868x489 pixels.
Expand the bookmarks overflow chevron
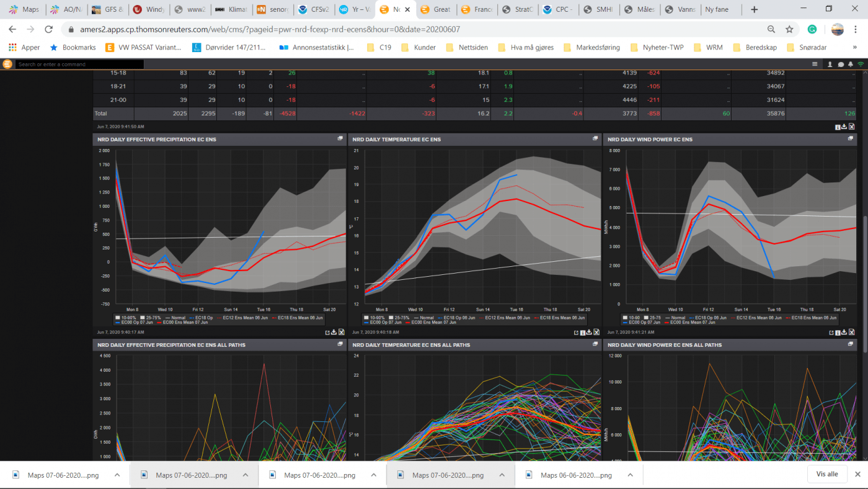855,47
